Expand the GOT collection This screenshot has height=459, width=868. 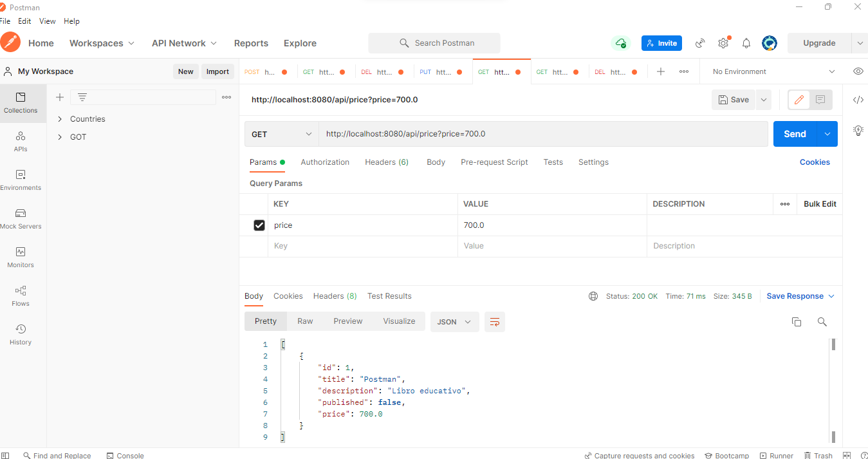click(x=60, y=137)
